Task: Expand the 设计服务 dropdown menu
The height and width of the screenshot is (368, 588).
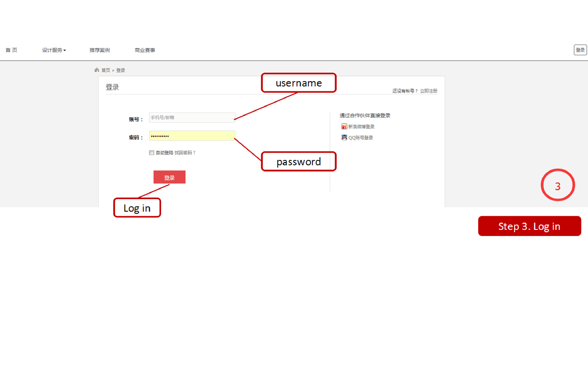Action: coord(54,50)
